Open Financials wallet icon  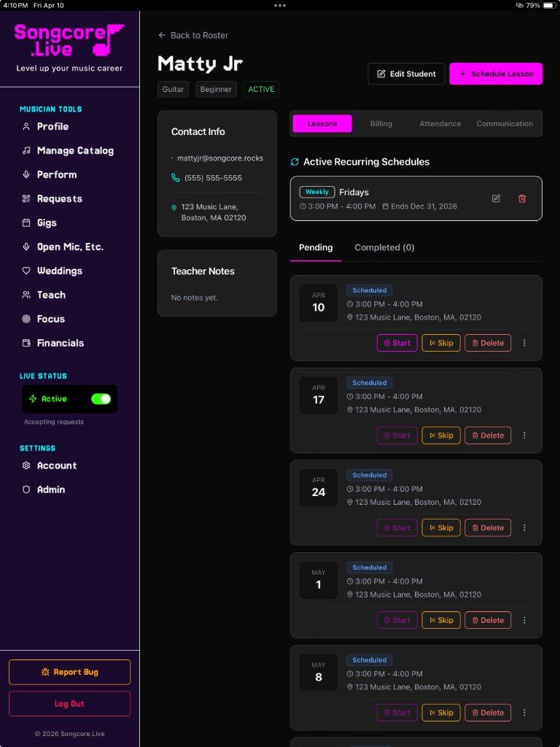pos(26,343)
